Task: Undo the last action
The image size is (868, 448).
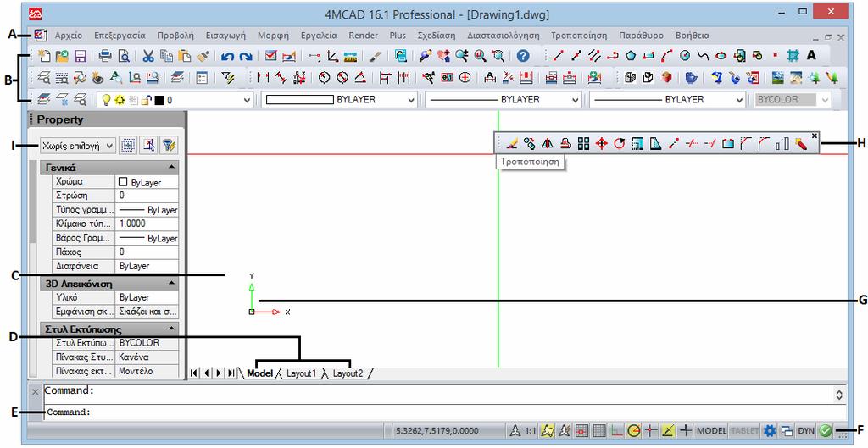Action: coord(227,56)
